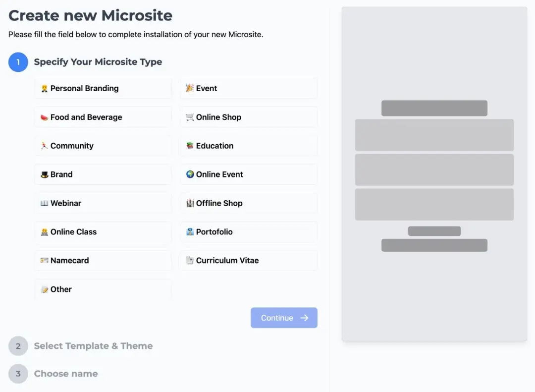535x392 pixels.
Task: Click the shopping cart icon for Online Shop
Action: pos(190,117)
